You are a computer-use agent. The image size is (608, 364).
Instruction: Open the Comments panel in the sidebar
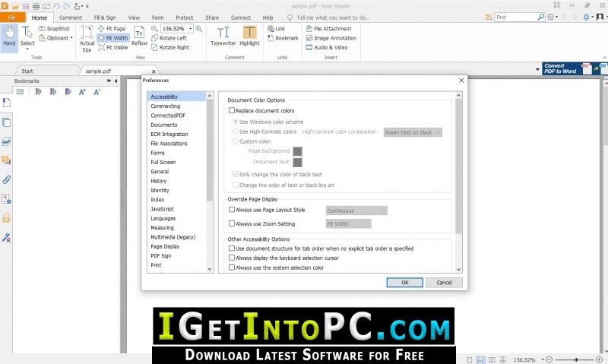pos(6,160)
